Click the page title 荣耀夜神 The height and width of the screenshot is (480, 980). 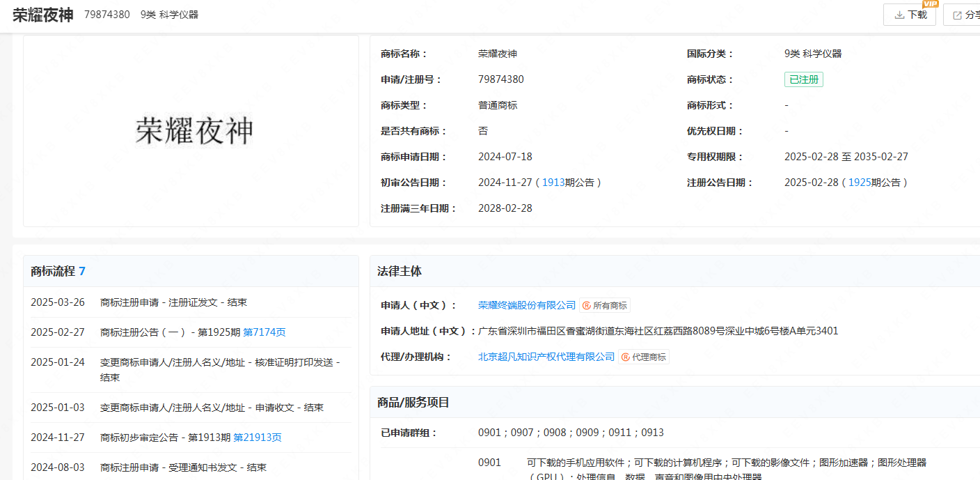pos(43,15)
